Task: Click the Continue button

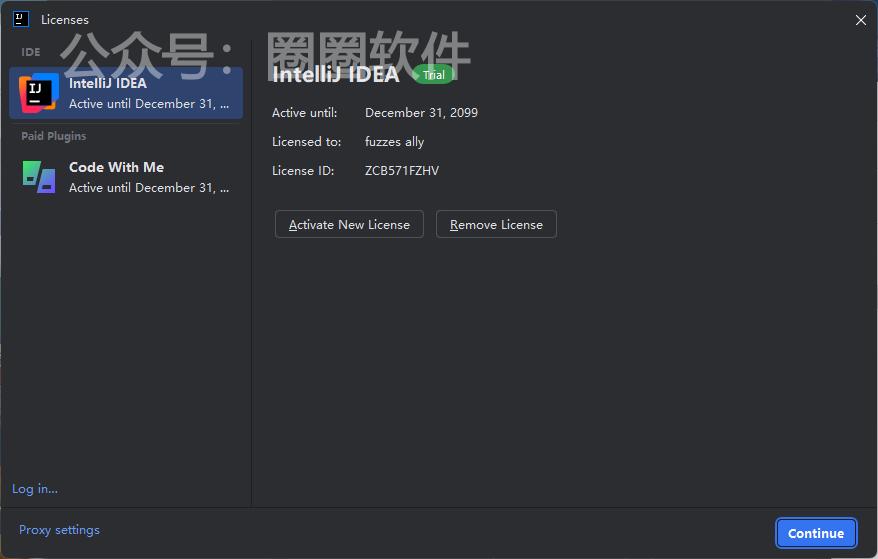Action: (x=816, y=533)
